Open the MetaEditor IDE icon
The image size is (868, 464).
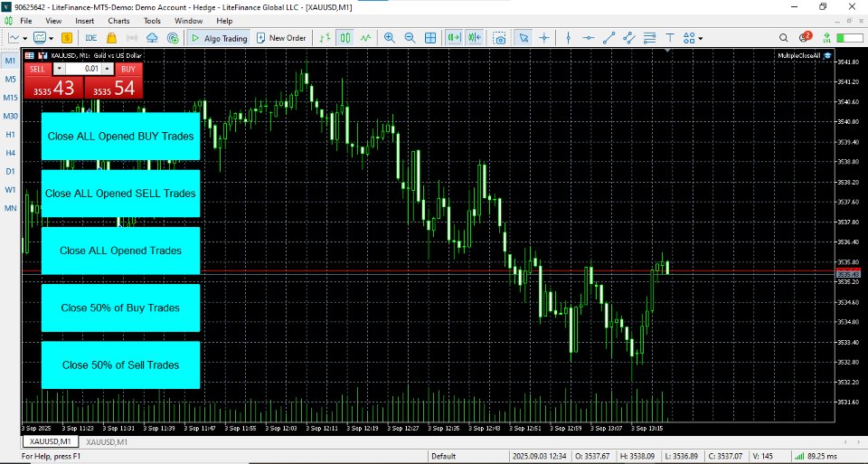pos(91,38)
